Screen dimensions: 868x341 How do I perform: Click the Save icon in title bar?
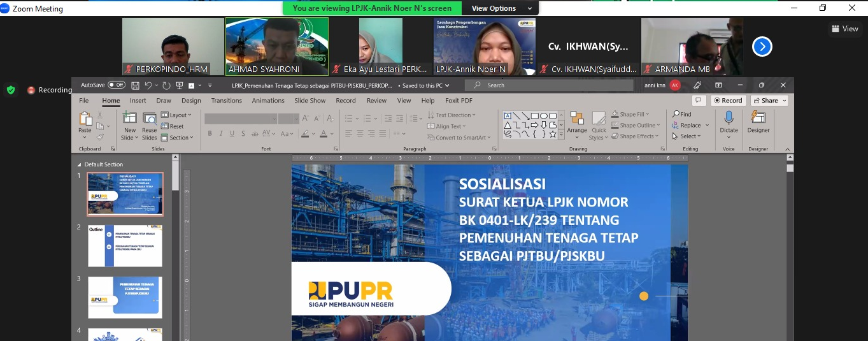[135, 85]
